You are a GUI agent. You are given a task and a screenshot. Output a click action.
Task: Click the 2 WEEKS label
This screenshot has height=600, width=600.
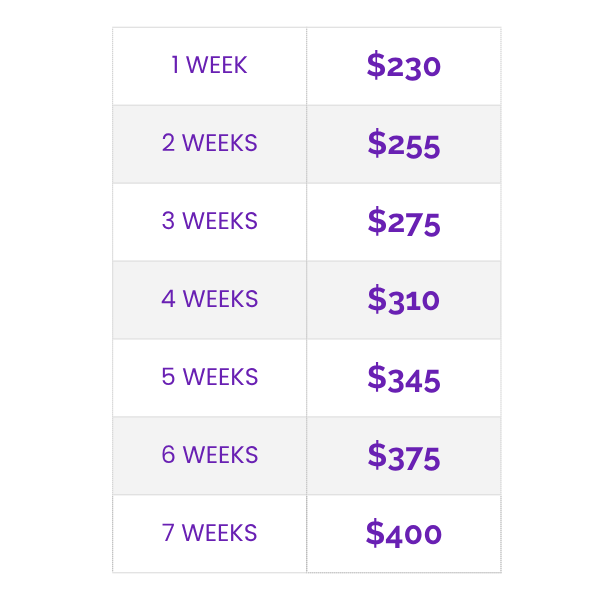tap(209, 143)
